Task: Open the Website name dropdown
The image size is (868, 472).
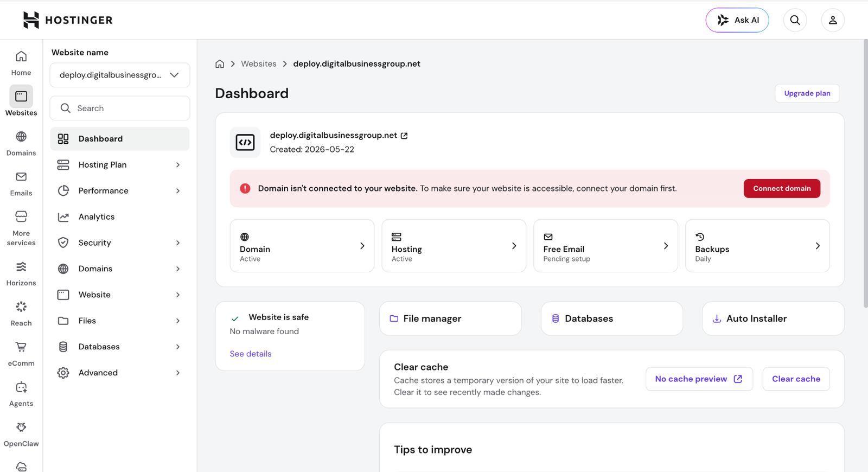Action: pos(120,75)
